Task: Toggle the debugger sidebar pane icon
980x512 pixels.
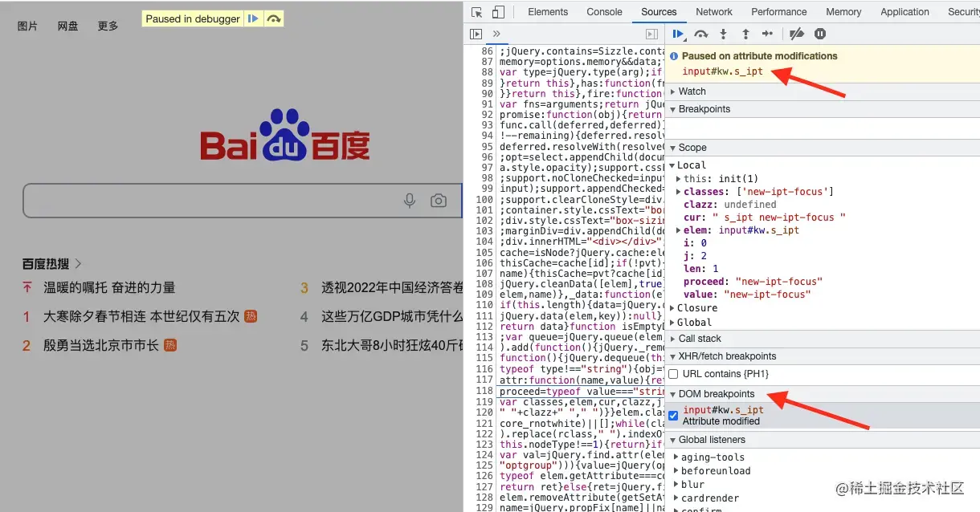Action: (x=652, y=34)
